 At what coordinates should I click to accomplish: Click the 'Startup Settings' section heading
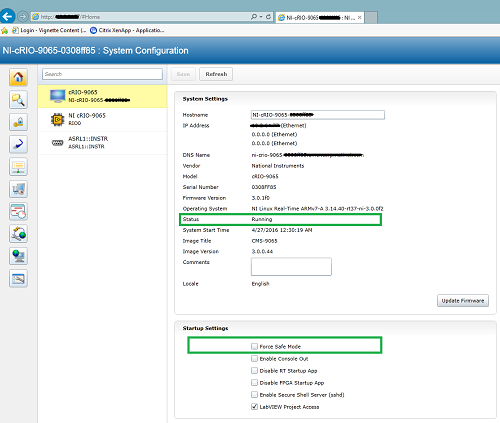(205, 328)
